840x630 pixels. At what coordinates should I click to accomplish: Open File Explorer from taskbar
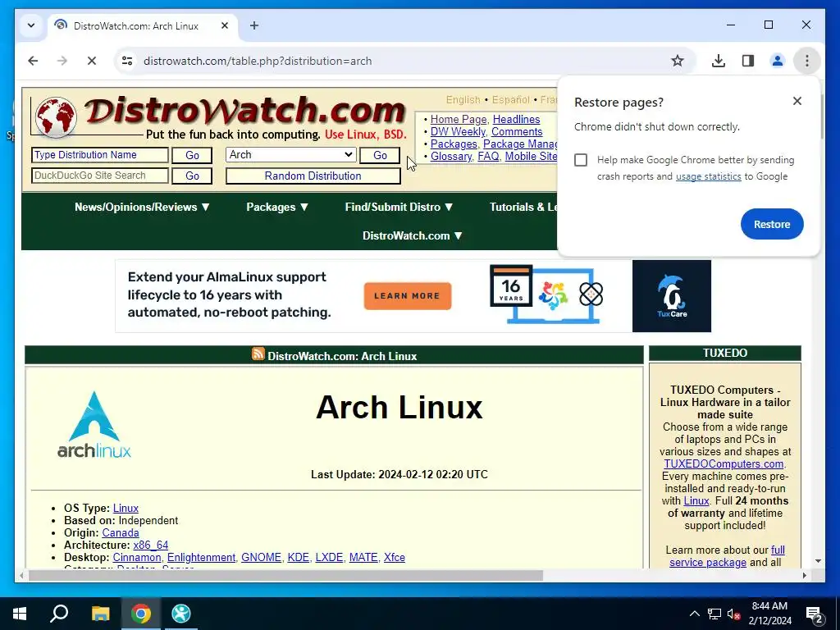coord(100,614)
